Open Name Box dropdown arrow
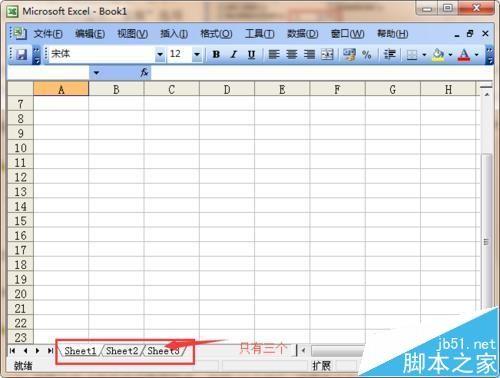 pyautogui.click(x=96, y=73)
